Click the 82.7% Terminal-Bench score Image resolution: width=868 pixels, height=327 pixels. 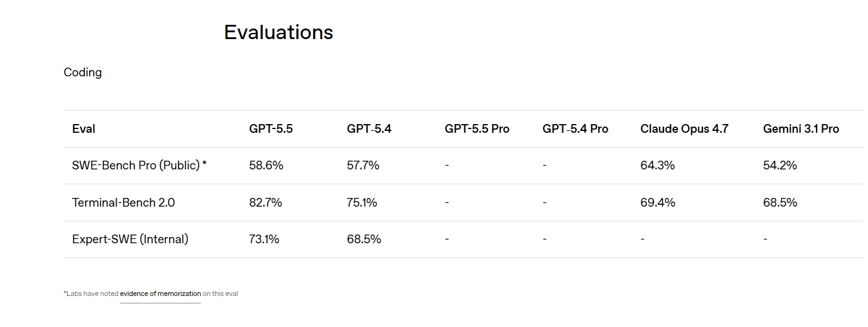265,202
